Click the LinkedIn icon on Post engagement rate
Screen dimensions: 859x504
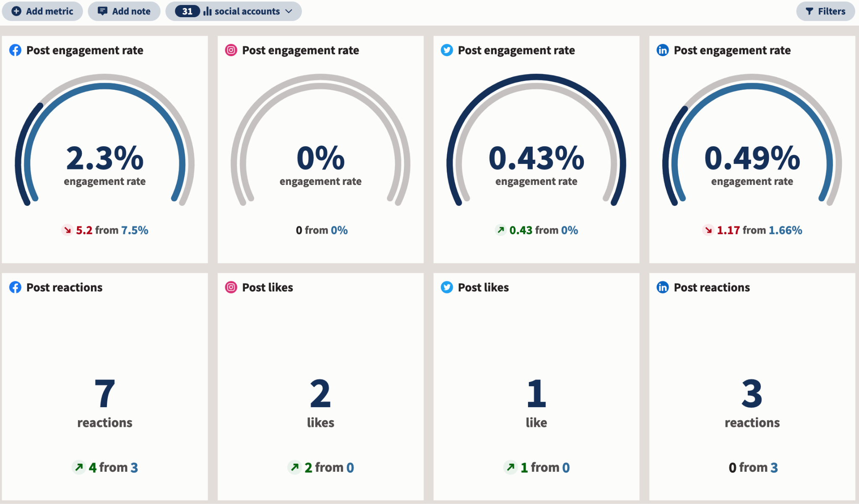pos(662,50)
